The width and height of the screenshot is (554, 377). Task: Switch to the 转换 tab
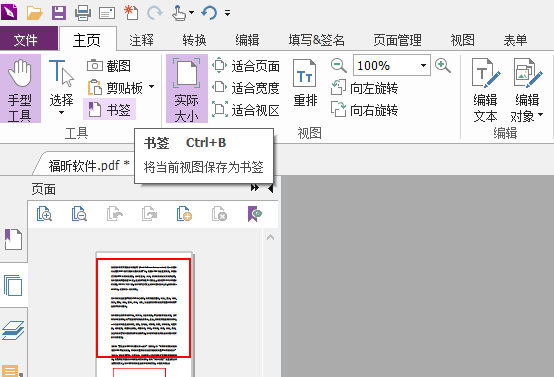click(194, 40)
